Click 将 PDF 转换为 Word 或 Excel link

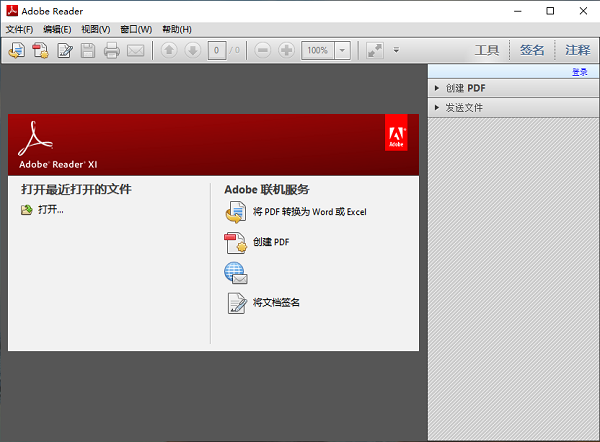click(x=309, y=212)
